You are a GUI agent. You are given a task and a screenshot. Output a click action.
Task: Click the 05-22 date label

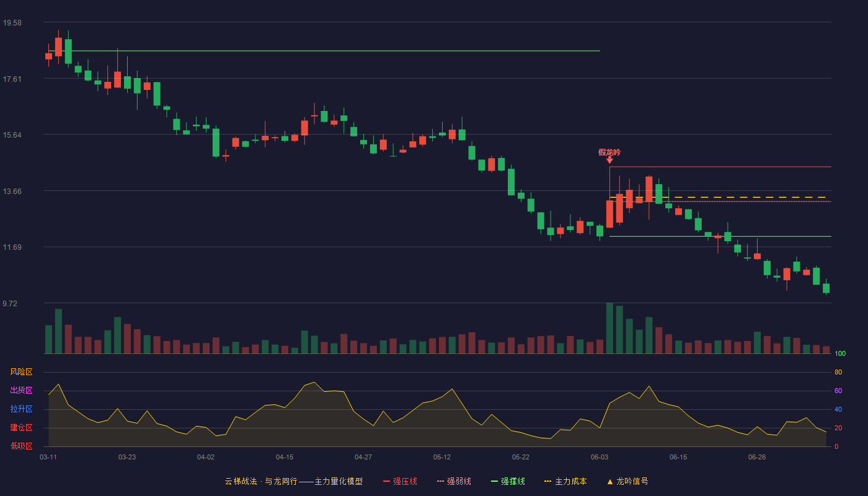(521, 457)
